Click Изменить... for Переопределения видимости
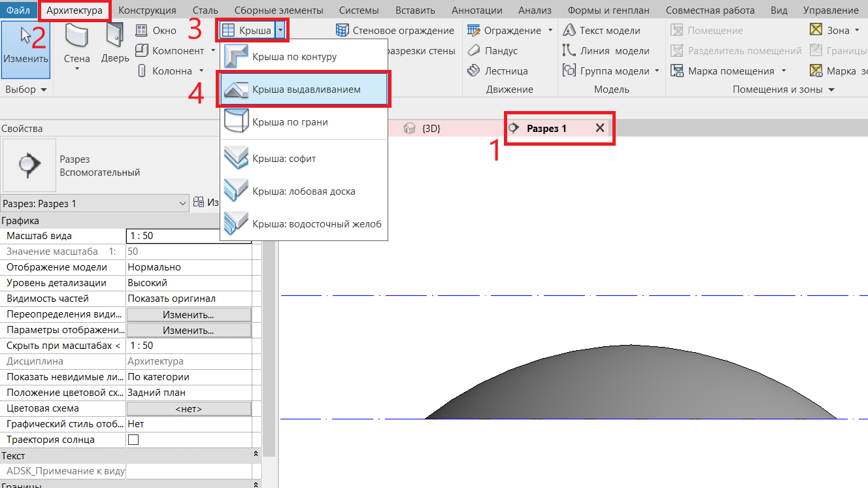 click(189, 314)
